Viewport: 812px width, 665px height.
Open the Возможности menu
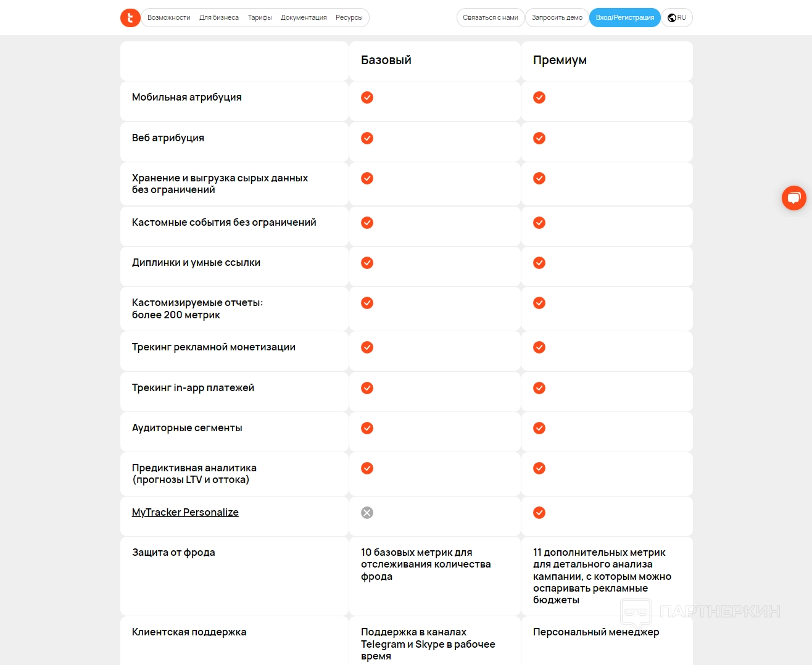168,17
